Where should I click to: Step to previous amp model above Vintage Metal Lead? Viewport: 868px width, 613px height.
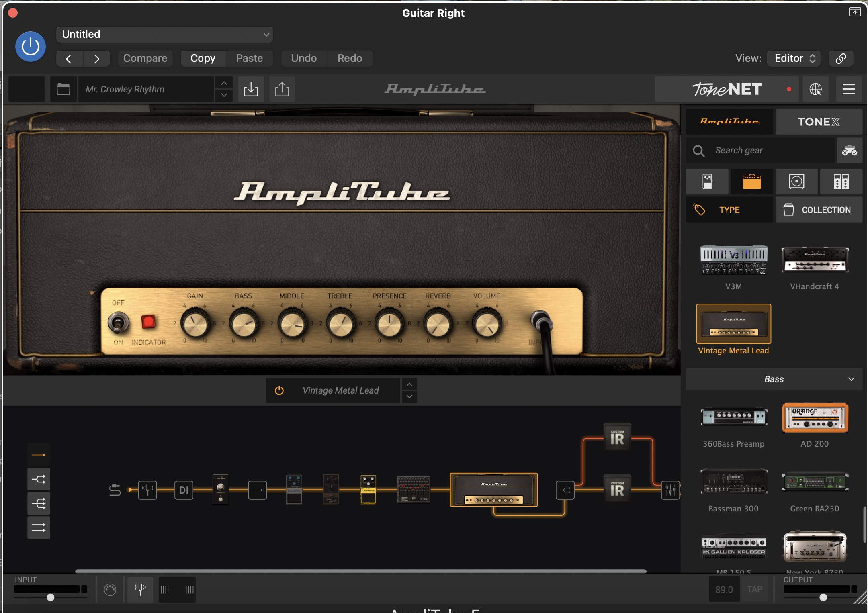pyautogui.click(x=409, y=384)
